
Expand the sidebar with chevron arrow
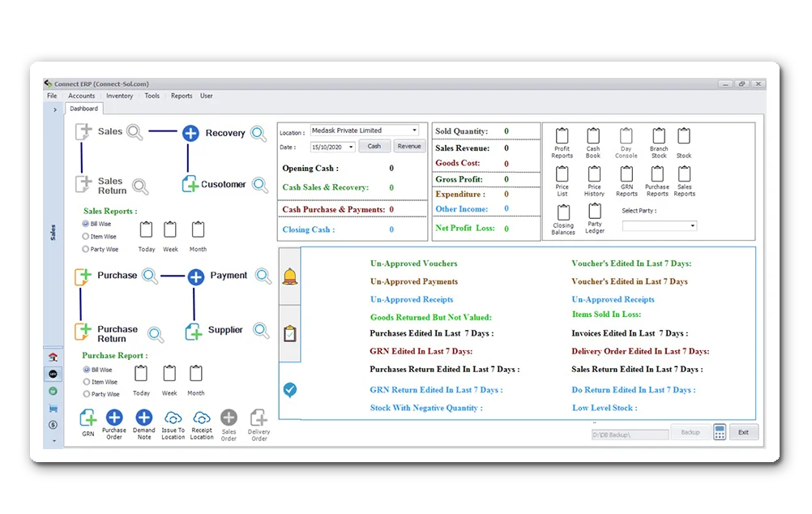coord(55,109)
